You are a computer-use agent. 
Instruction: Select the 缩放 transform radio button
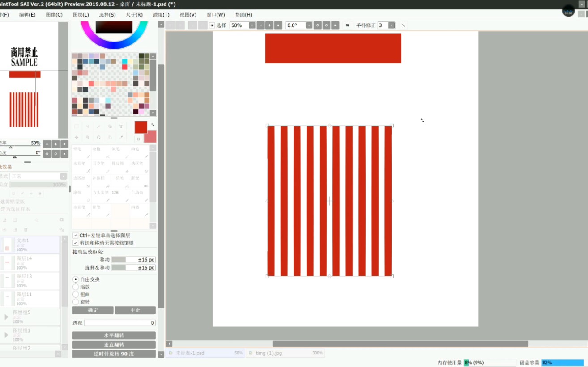76,287
